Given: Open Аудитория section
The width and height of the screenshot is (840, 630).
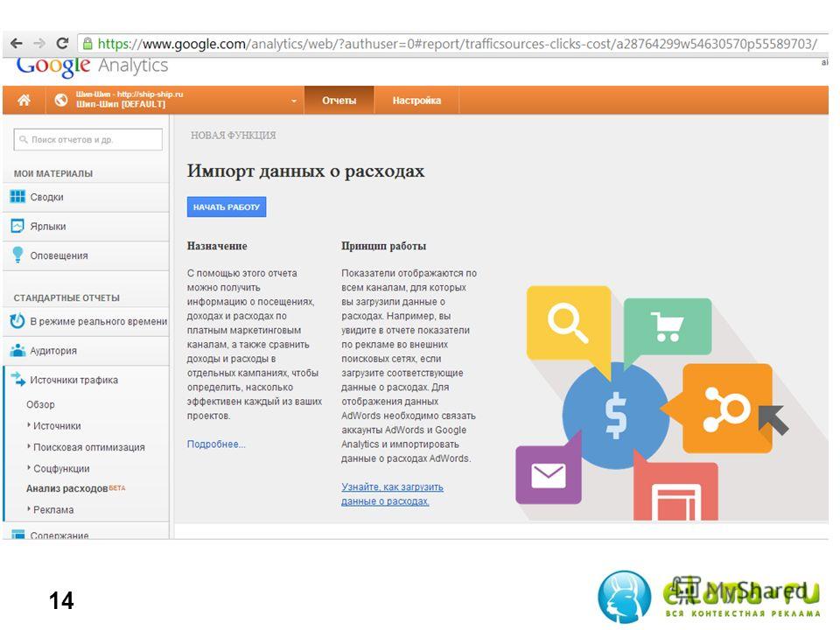Looking at the screenshot, I should pos(86,351).
